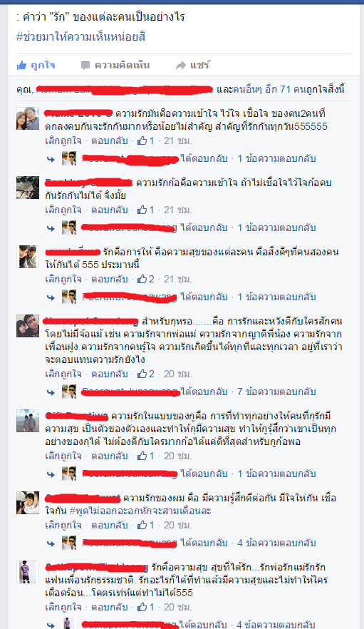Click the thumbs-up ถูกใจ icon under the post
364x629 pixels.
(21, 66)
